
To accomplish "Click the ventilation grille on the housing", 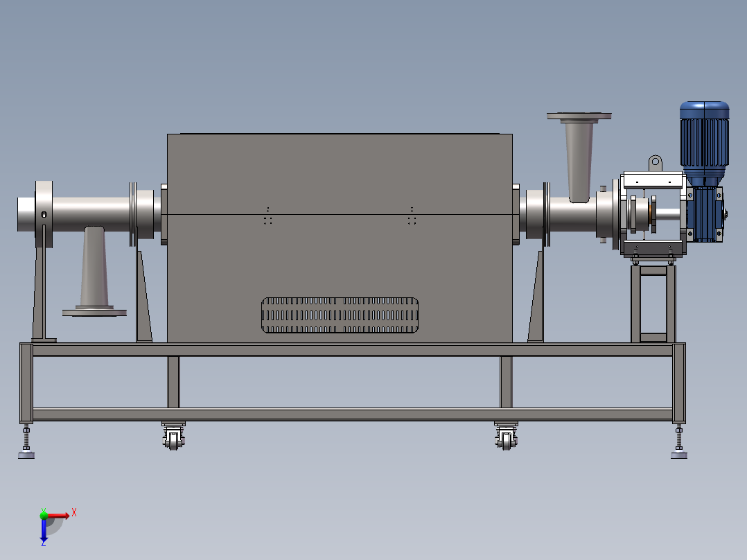I will (x=340, y=315).
